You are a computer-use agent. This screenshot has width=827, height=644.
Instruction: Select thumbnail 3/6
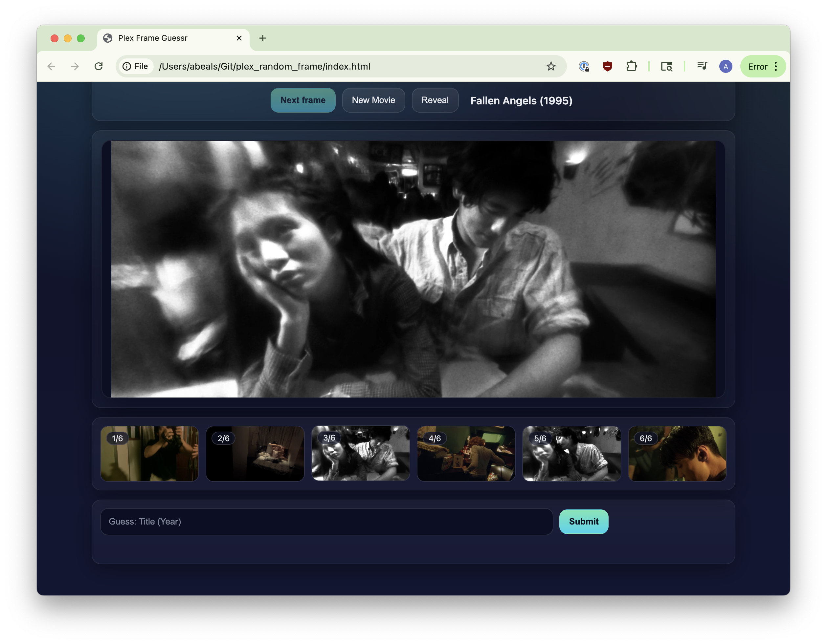361,453
